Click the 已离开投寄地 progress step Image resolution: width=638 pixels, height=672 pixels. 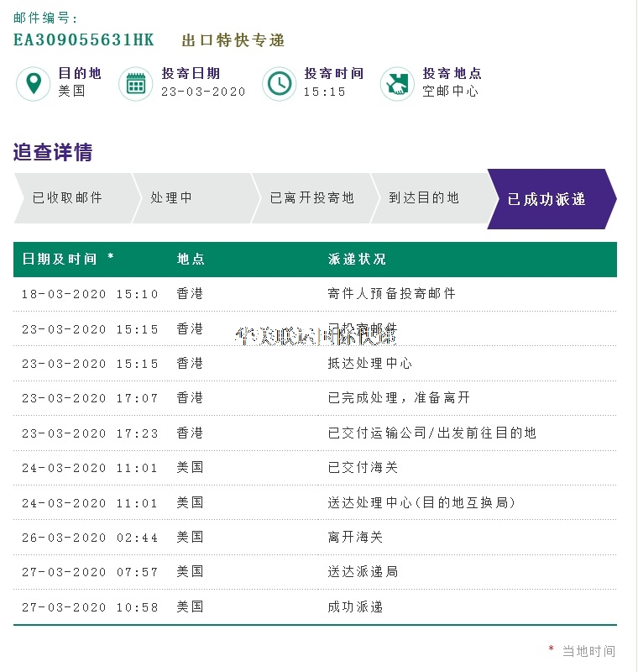pyautogui.click(x=312, y=198)
